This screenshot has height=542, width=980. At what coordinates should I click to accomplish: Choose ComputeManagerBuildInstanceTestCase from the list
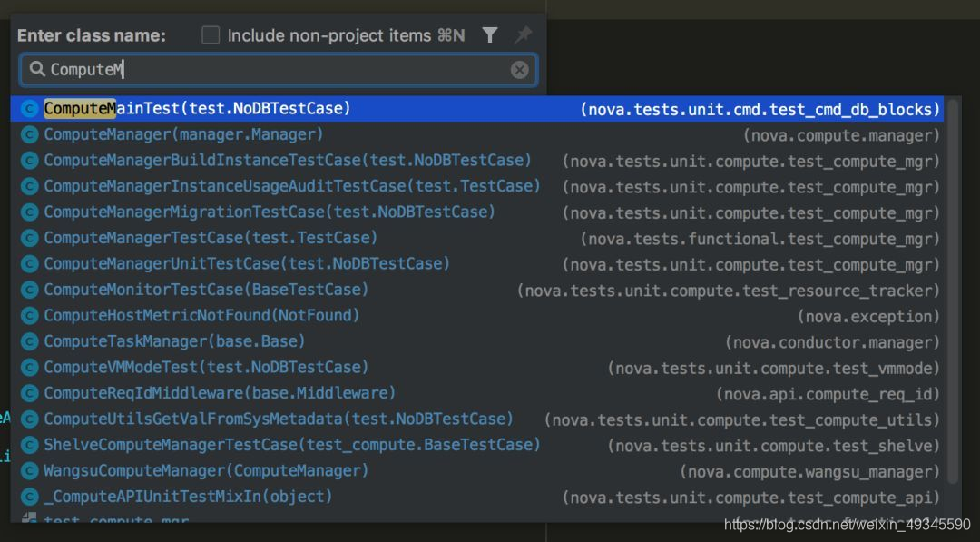pos(288,161)
